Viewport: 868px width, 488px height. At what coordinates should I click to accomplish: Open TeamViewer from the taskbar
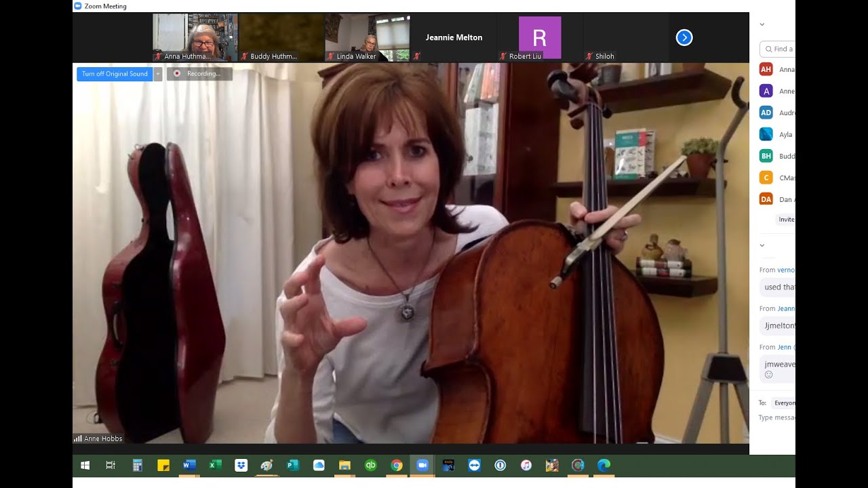coord(474,465)
